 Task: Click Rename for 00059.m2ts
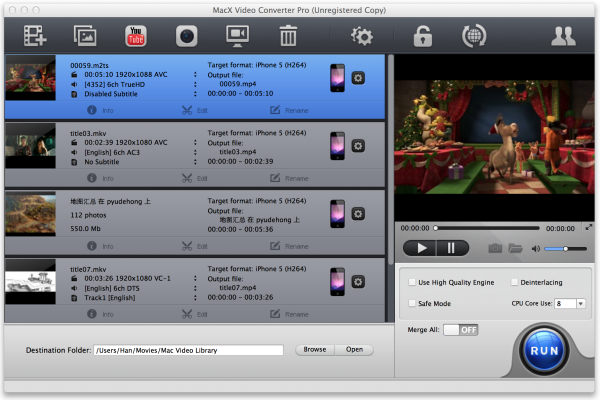[289, 110]
